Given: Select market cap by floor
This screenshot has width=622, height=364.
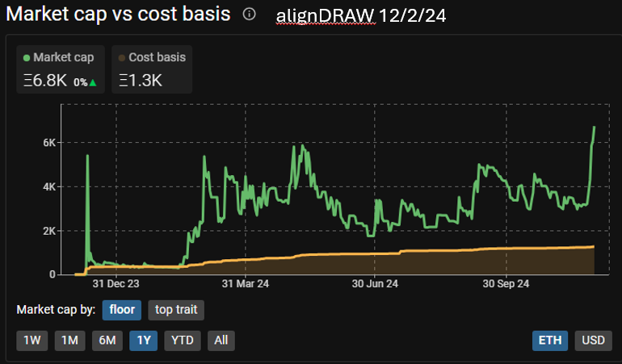Looking at the screenshot, I should click(122, 310).
